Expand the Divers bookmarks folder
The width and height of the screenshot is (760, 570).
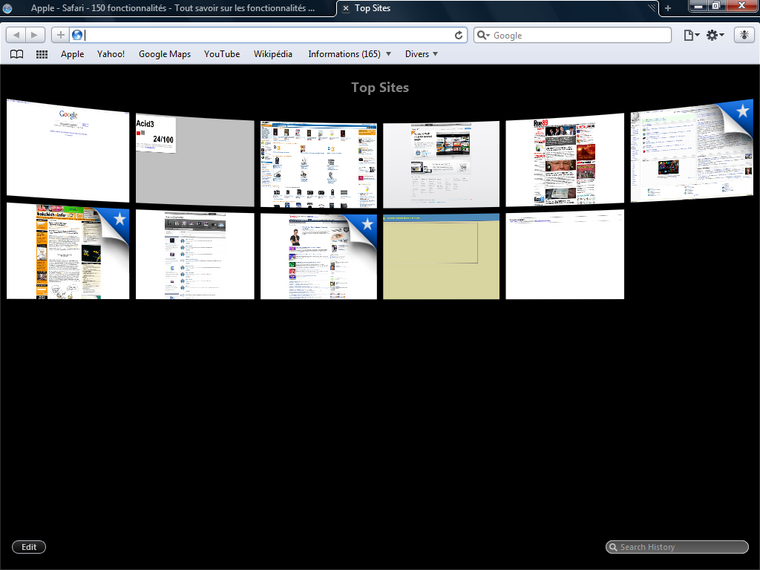pos(421,54)
